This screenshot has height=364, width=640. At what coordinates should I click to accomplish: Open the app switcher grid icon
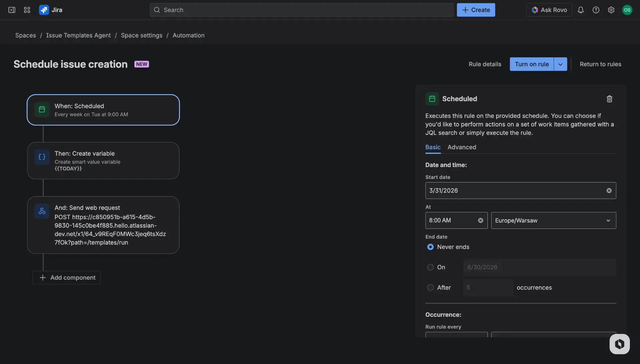click(x=27, y=10)
